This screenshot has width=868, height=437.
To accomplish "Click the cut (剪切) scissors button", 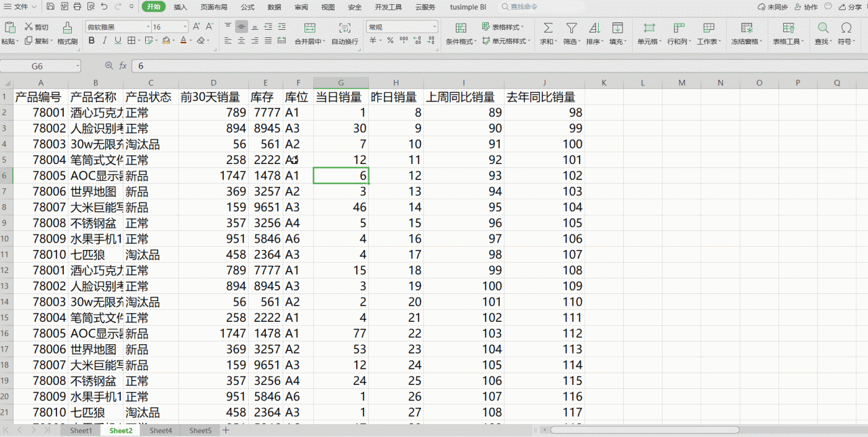I will tap(37, 27).
